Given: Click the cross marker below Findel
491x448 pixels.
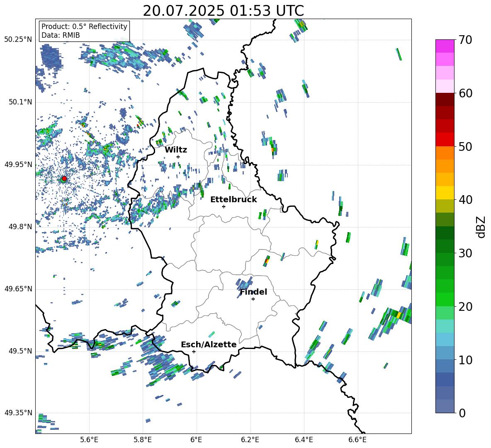Looking at the screenshot, I should pyautogui.click(x=253, y=299).
